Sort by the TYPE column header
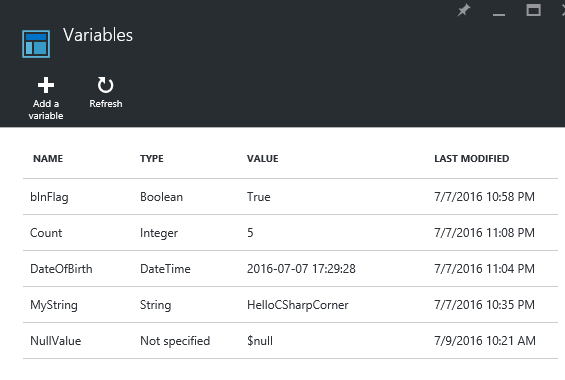 [152, 158]
